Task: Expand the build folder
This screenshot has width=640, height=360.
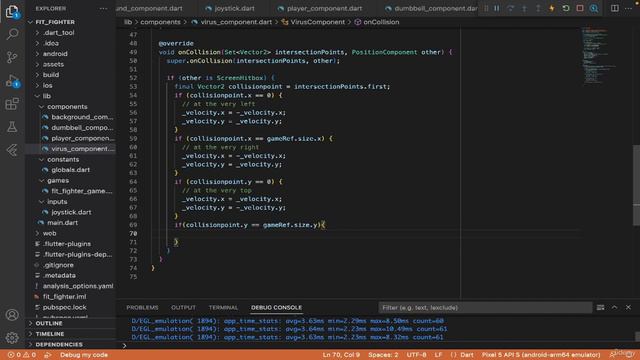Action: pyautogui.click(x=51, y=75)
